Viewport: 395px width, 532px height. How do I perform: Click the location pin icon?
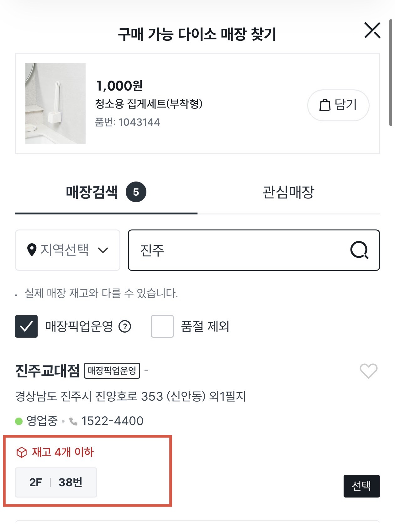tap(32, 250)
